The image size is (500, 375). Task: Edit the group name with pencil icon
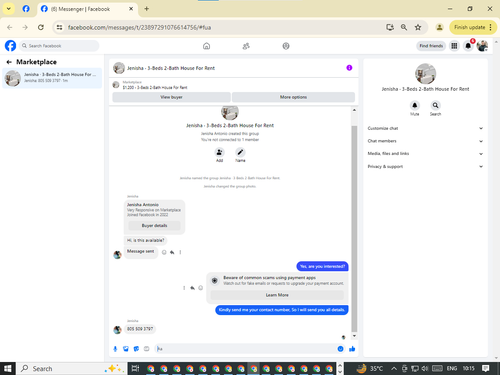click(240, 152)
